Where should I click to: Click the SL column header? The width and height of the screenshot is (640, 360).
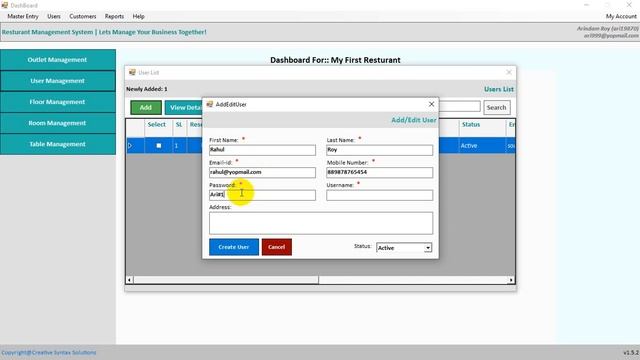[179, 124]
